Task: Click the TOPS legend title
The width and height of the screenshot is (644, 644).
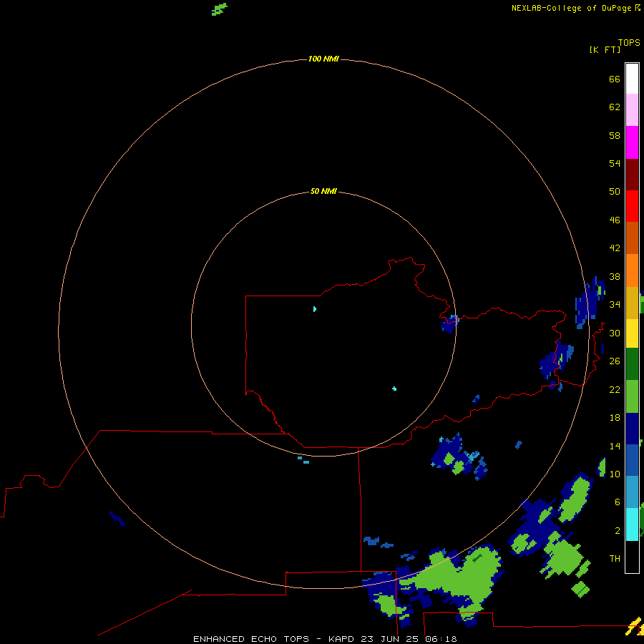Action: [629, 43]
